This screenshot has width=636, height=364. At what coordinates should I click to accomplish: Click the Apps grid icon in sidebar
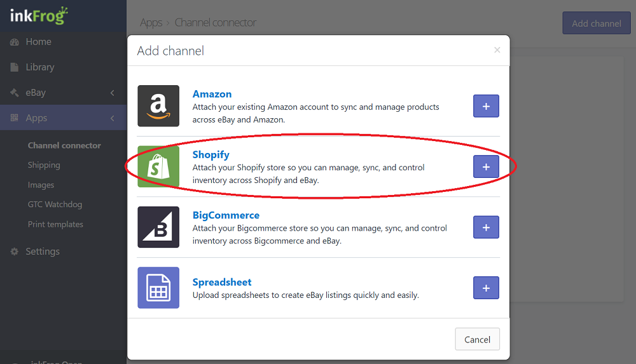pos(15,118)
